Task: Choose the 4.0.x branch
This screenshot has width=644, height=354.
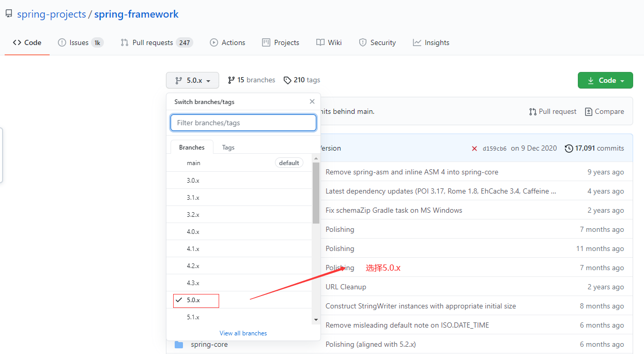Action: pyautogui.click(x=239, y=231)
